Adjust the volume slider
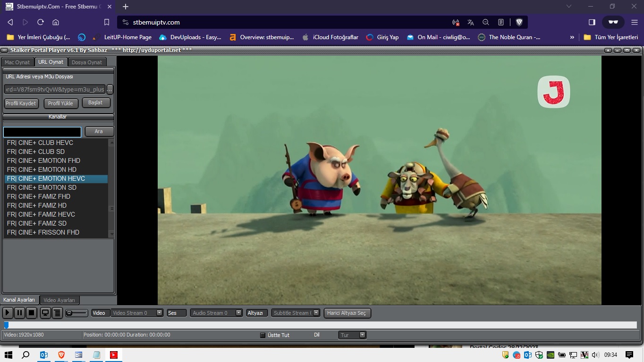Screen dimensions: 644x362 click(x=76, y=313)
